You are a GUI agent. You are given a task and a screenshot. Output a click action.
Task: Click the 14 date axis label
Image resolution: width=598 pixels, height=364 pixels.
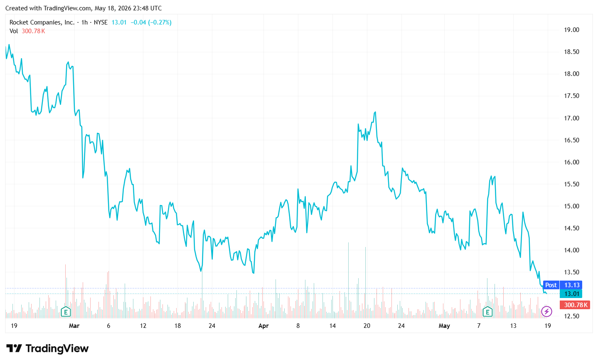332,326
